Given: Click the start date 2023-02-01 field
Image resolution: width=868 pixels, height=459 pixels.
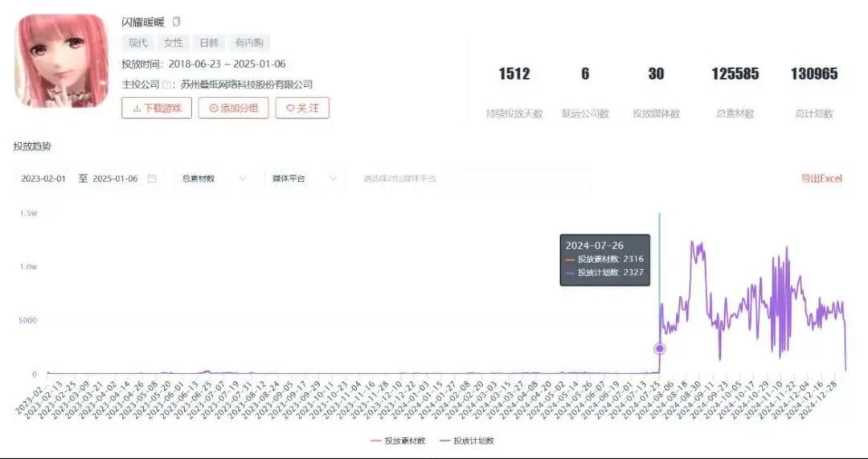Looking at the screenshot, I should [x=43, y=178].
